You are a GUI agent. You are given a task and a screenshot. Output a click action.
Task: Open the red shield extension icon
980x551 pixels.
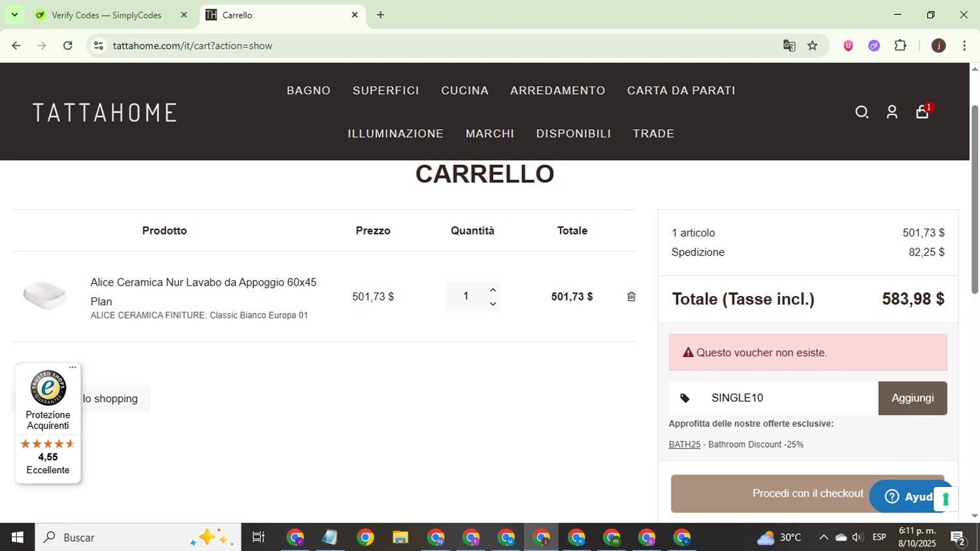848,46
